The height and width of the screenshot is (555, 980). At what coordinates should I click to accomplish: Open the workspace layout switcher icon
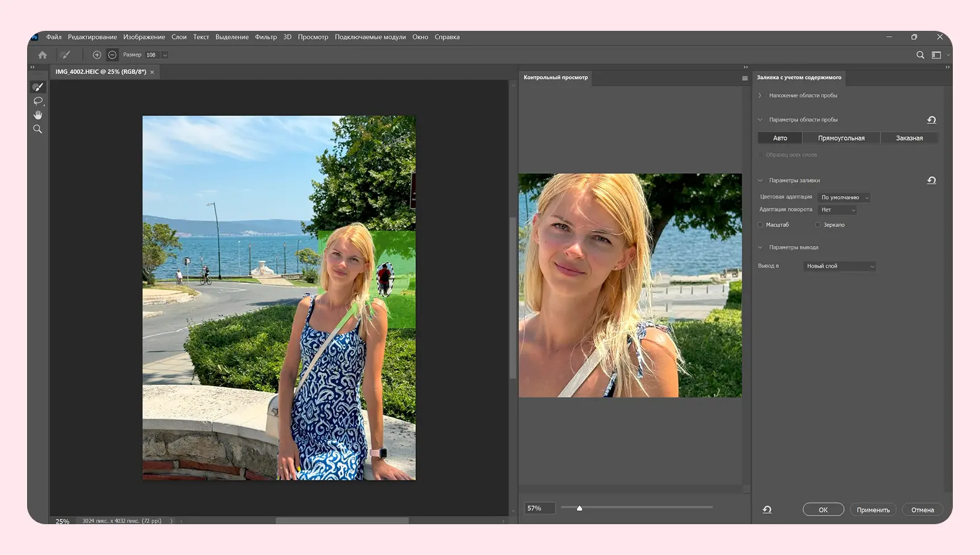936,55
